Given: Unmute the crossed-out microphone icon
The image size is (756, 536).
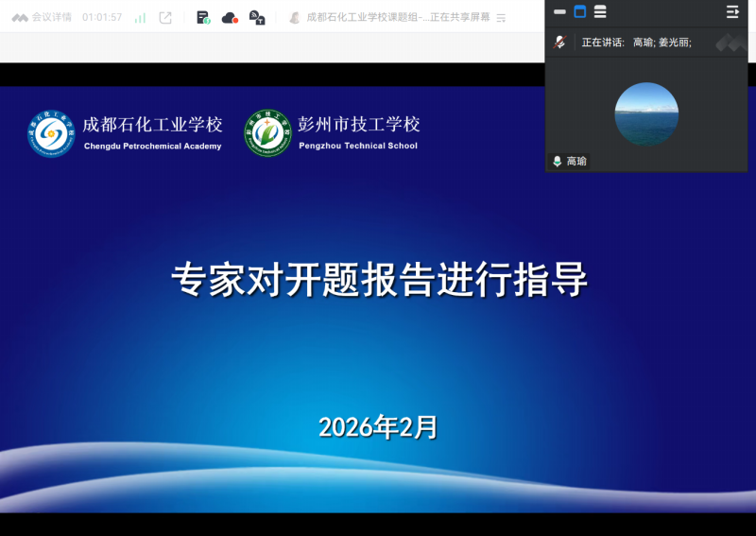Looking at the screenshot, I should [x=559, y=42].
